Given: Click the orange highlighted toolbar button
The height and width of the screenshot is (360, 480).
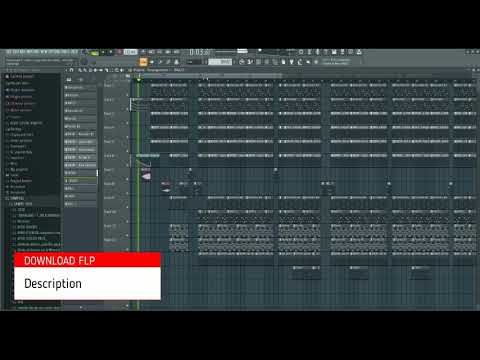Looking at the screenshot, I should click(143, 62).
